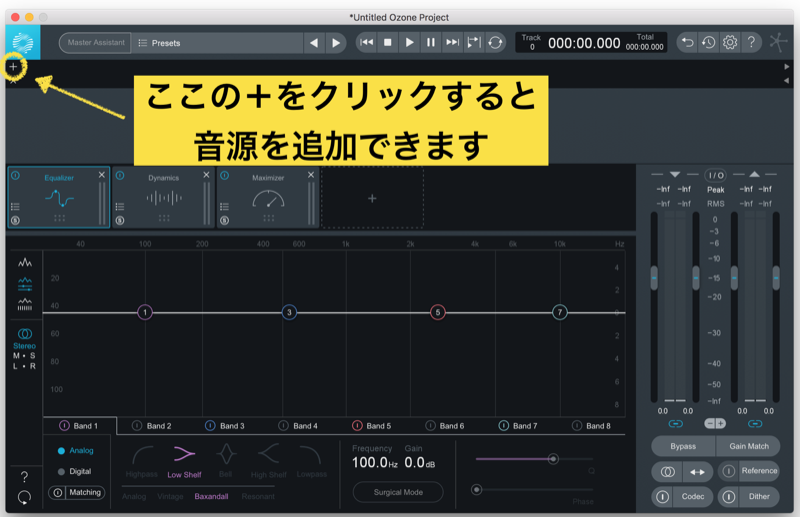Skip to next track in transport
This screenshot has height=517, width=800.
(x=452, y=42)
